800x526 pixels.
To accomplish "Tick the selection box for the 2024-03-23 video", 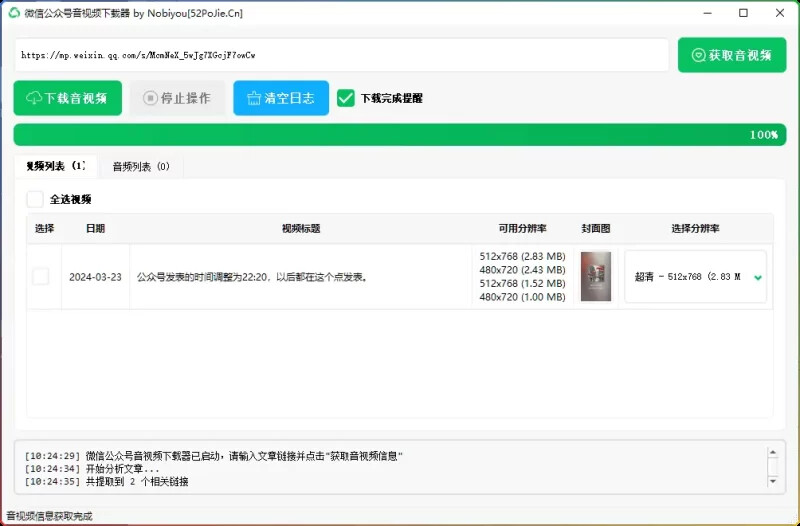I will [x=41, y=276].
